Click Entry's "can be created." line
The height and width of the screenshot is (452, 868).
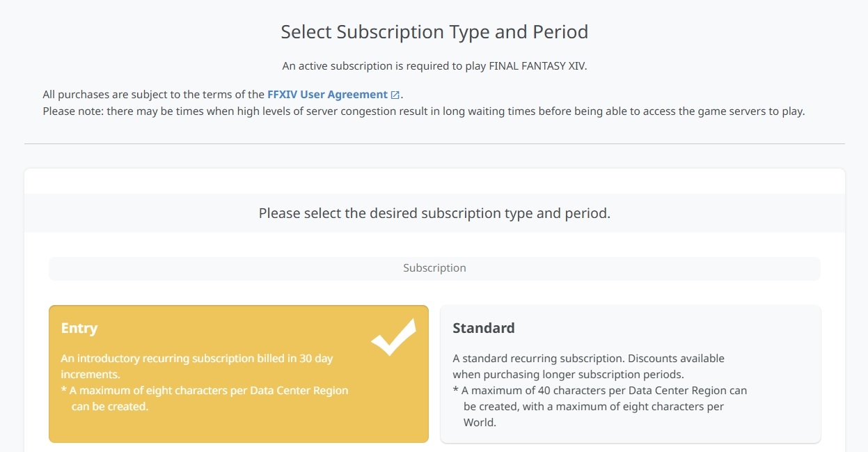point(110,407)
